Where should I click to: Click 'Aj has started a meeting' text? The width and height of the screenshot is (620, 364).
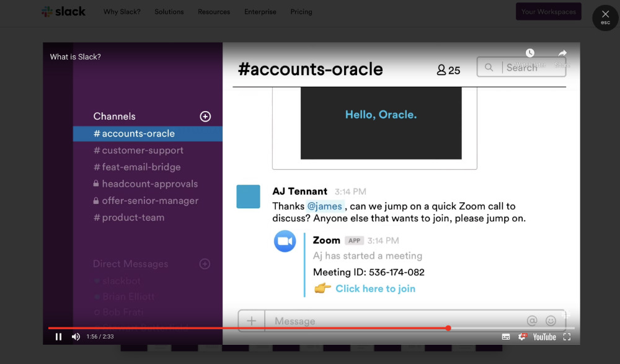coord(367,256)
